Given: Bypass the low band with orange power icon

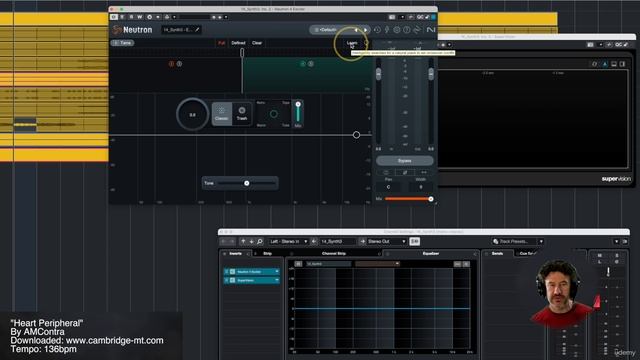Looking at the screenshot, I should [x=171, y=64].
